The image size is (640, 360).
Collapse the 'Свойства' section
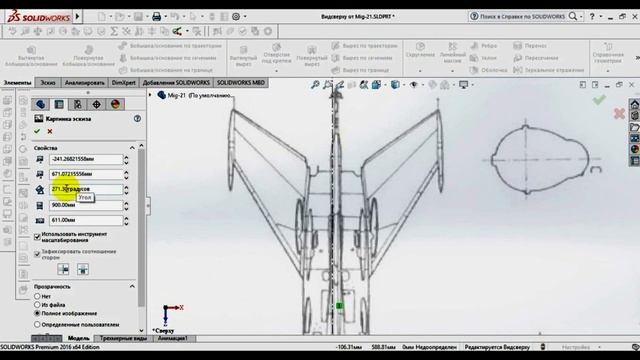tap(132, 148)
